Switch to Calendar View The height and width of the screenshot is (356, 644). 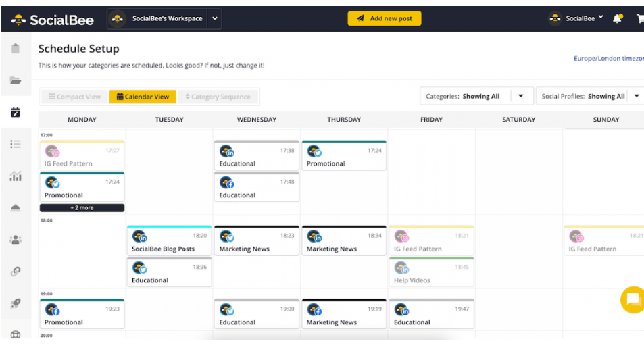143,97
